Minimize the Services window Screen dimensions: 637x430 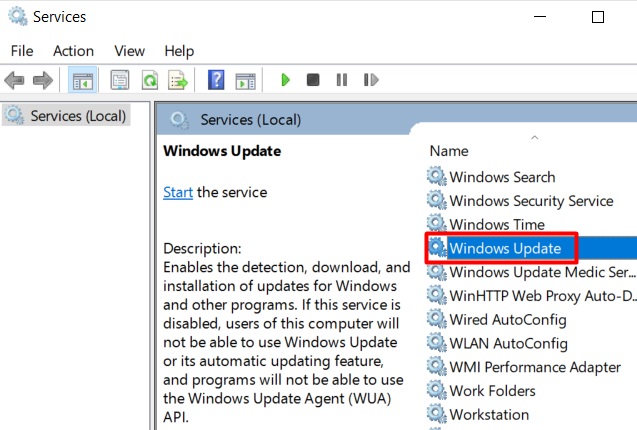(540, 17)
